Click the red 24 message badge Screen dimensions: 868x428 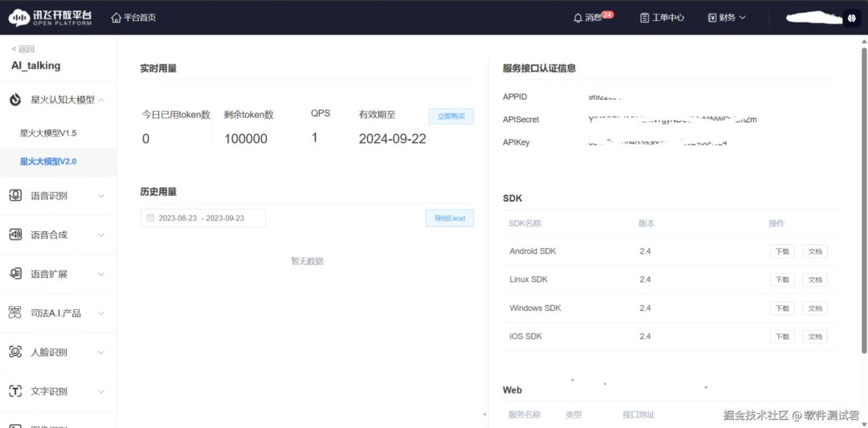[x=608, y=14]
